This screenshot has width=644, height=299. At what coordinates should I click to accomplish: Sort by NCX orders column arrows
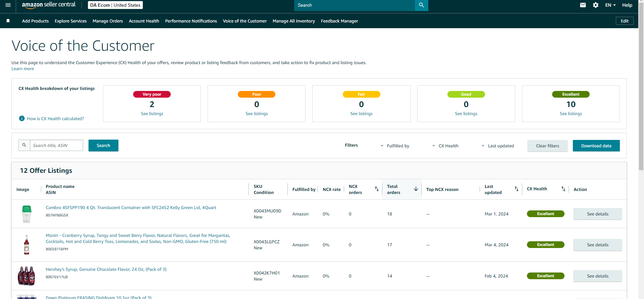tap(377, 189)
